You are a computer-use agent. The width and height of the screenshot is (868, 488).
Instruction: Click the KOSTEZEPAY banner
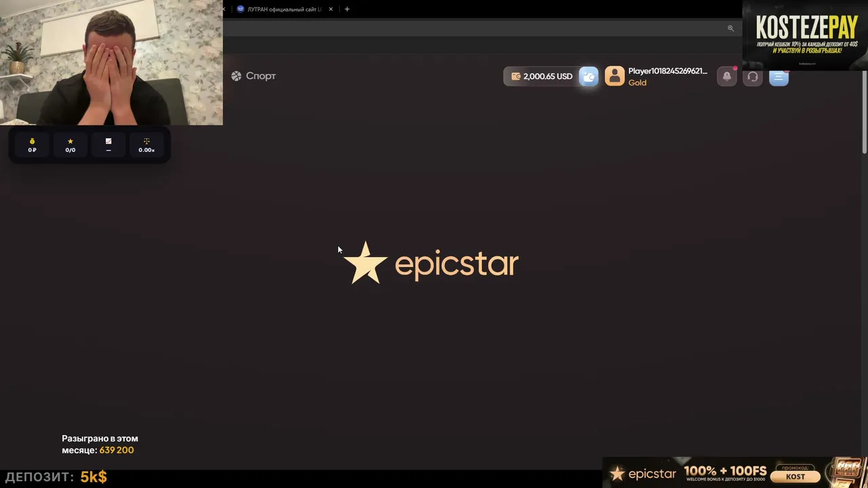click(805, 35)
